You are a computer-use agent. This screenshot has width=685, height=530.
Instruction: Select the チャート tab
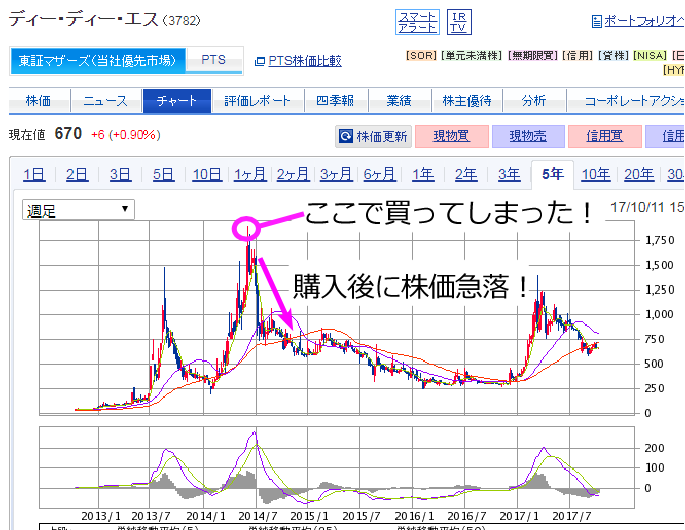[177, 101]
